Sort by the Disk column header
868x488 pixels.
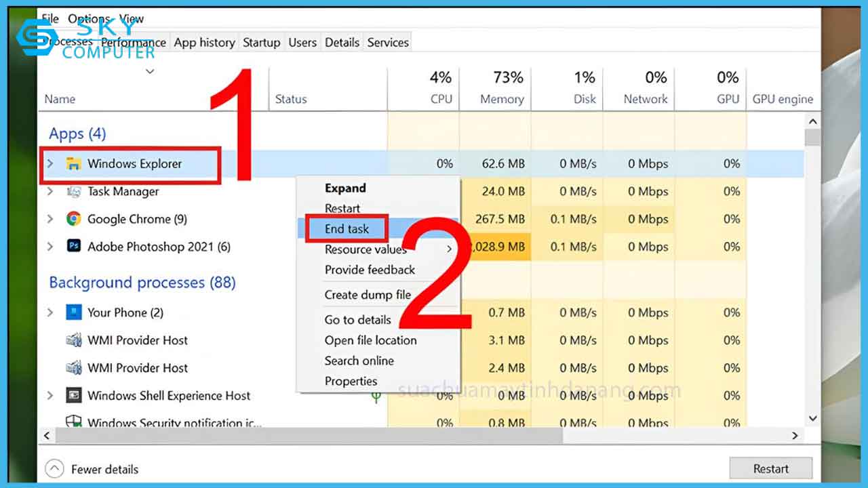click(585, 99)
